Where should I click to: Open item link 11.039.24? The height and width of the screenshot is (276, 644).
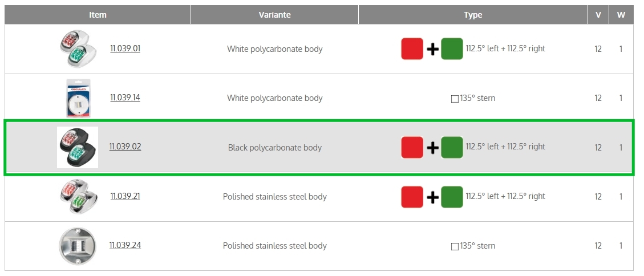(125, 245)
